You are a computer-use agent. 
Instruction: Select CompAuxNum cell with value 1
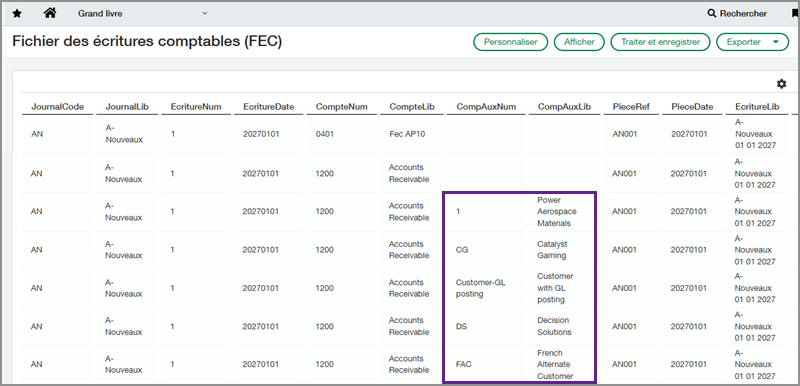458,212
